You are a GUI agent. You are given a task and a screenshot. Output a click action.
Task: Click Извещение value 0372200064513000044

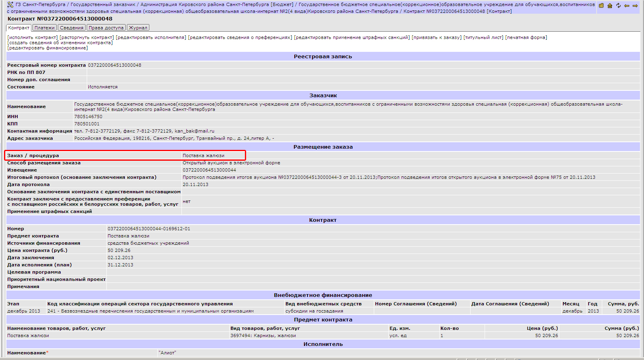coord(209,170)
